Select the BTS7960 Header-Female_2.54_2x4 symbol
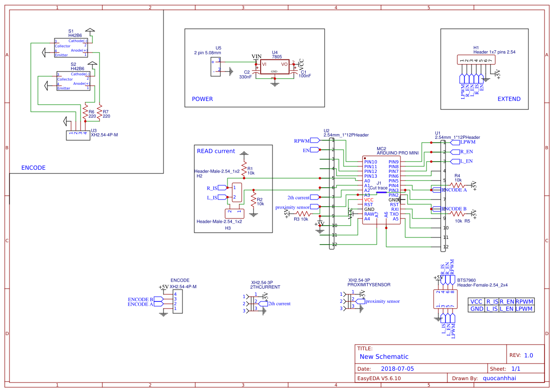The image size is (554, 392). (x=445, y=298)
